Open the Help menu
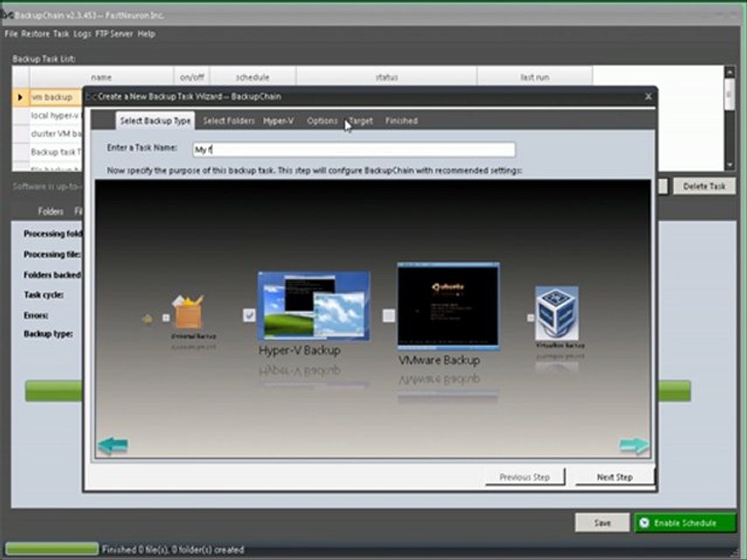 coord(146,33)
